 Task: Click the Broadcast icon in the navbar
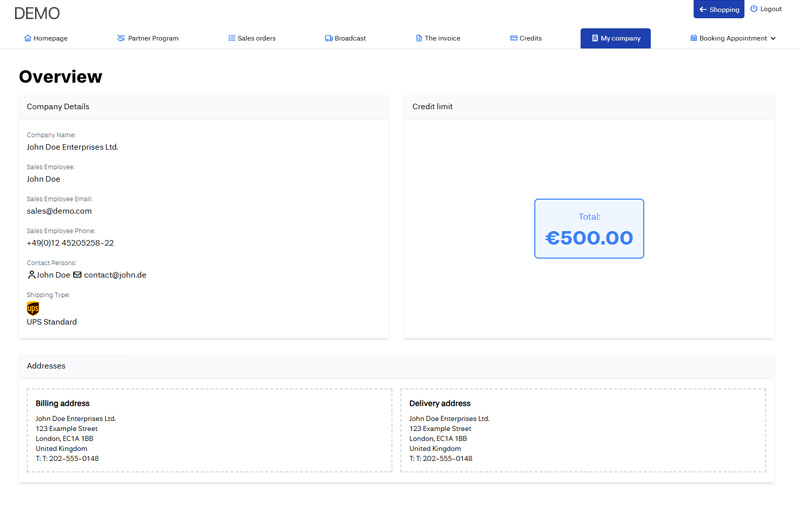pyautogui.click(x=329, y=38)
